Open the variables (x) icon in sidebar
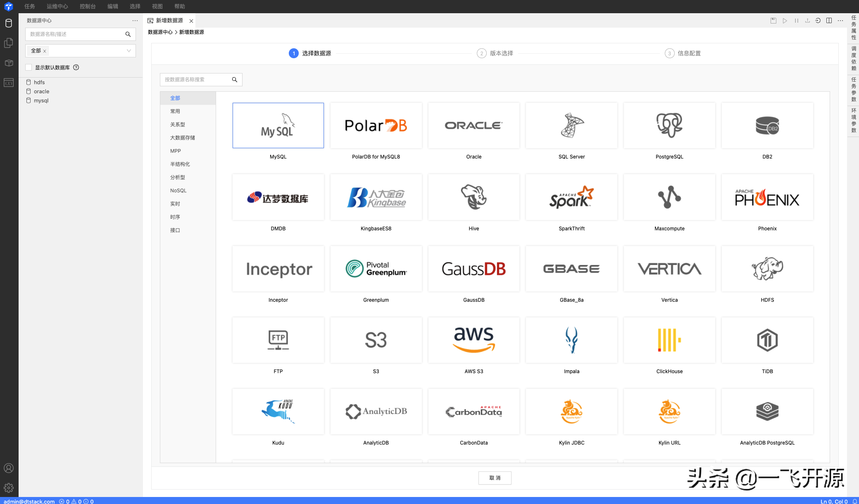 click(9, 83)
